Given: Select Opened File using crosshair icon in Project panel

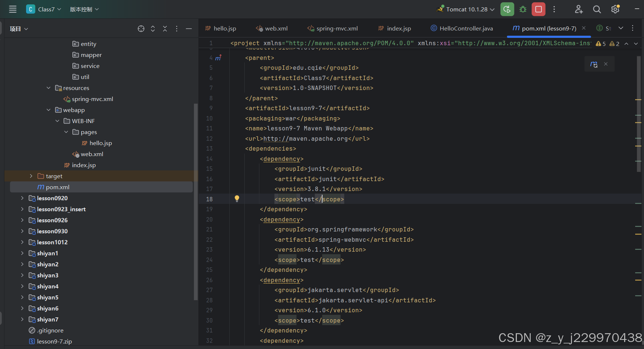Looking at the screenshot, I should pos(141,28).
